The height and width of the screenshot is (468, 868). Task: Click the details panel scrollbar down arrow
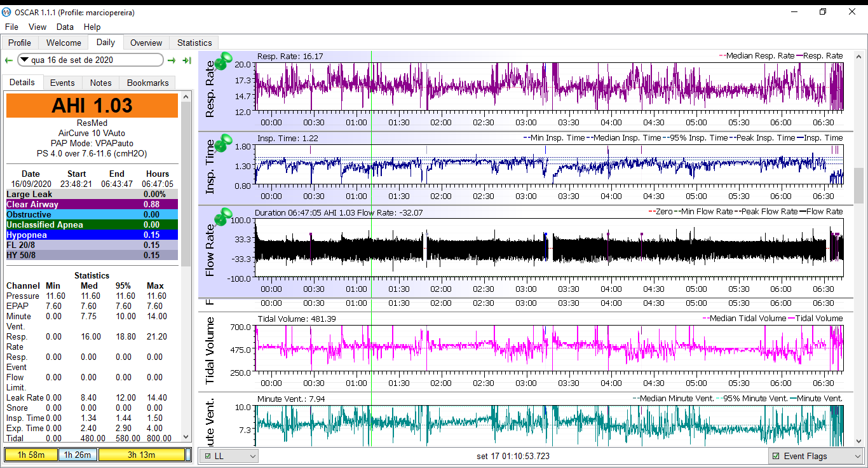click(x=186, y=437)
